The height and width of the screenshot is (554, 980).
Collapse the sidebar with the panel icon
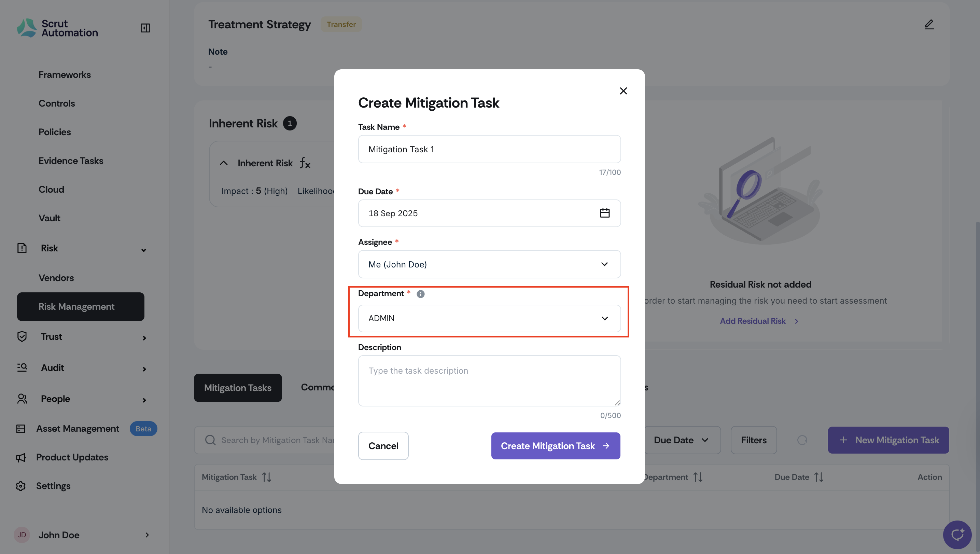pyautogui.click(x=145, y=28)
